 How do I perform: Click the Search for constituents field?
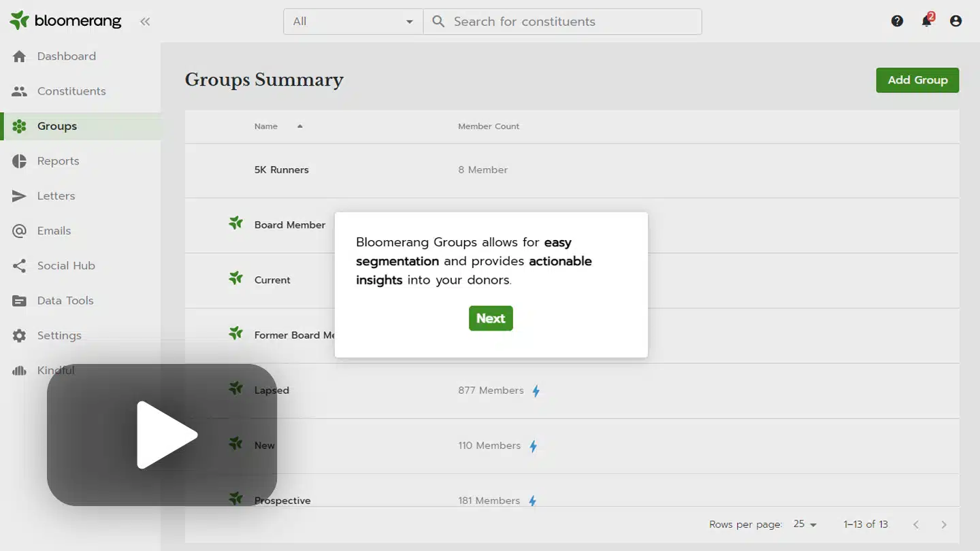pos(562,22)
